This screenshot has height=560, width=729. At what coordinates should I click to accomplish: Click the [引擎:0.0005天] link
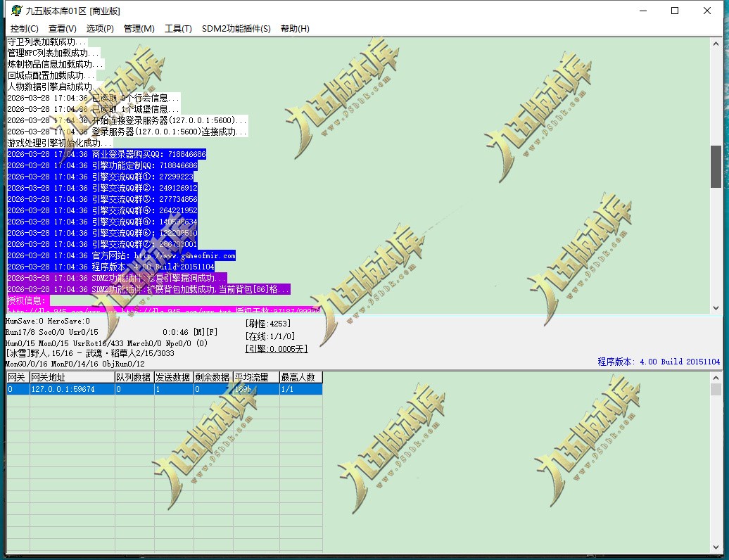coord(276,348)
